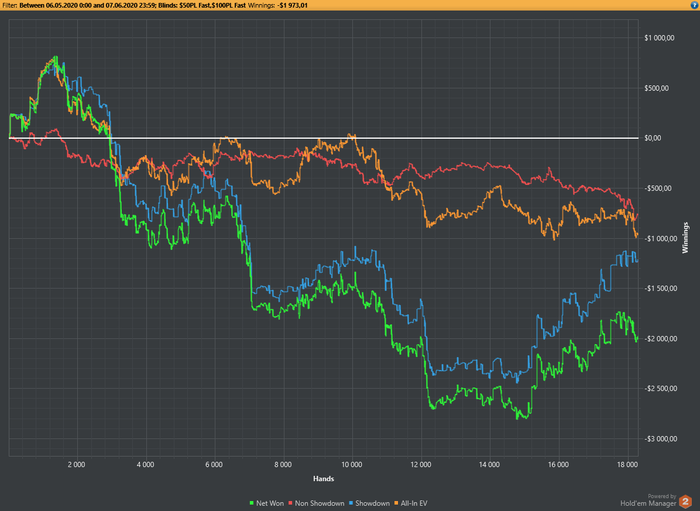Image resolution: width=700 pixels, height=511 pixels.
Task: Toggle the Non Showdown legend entry
Action: pyautogui.click(x=316, y=503)
